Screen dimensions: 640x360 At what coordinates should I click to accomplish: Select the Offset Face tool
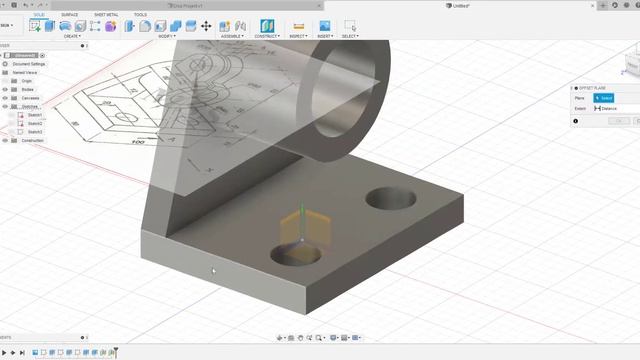pos(191,26)
